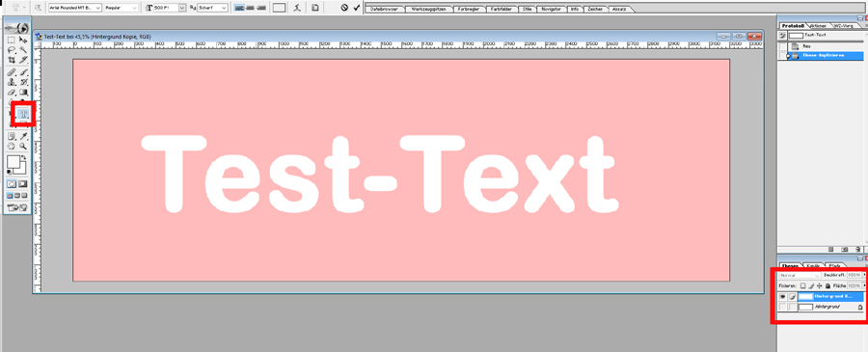Click the text color swatch in options bar
The width and height of the screenshot is (868, 352).
click(x=280, y=8)
